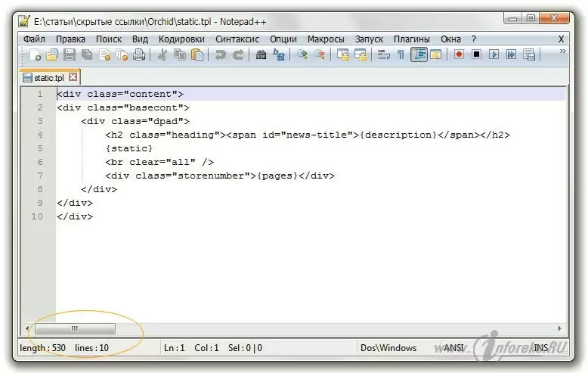Open the Синтаксис menu

coord(237,39)
